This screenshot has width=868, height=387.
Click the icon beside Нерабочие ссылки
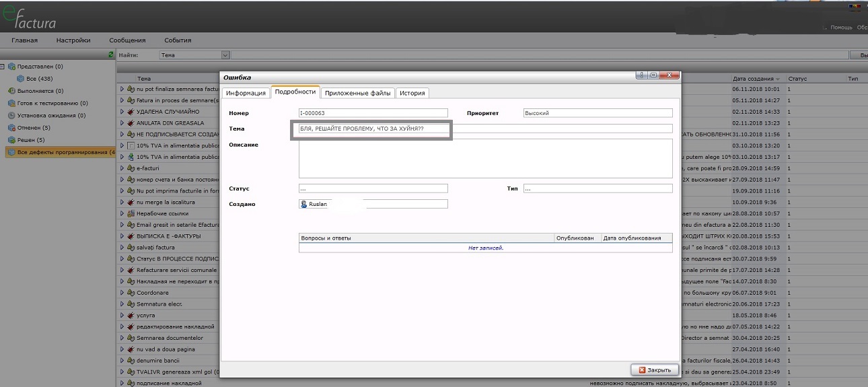click(131, 213)
